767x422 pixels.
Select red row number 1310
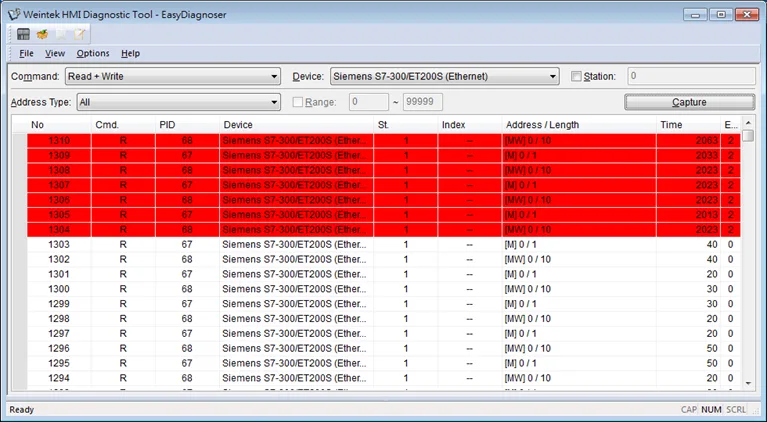click(x=384, y=141)
